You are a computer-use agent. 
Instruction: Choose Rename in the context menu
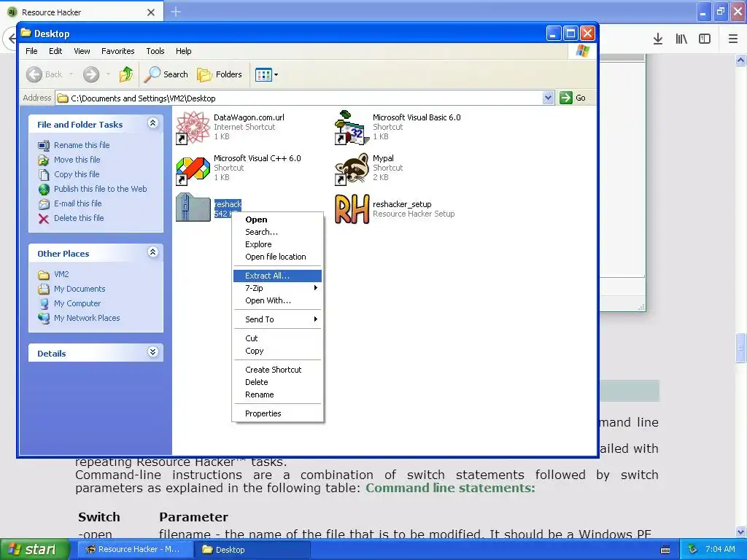(x=277, y=394)
